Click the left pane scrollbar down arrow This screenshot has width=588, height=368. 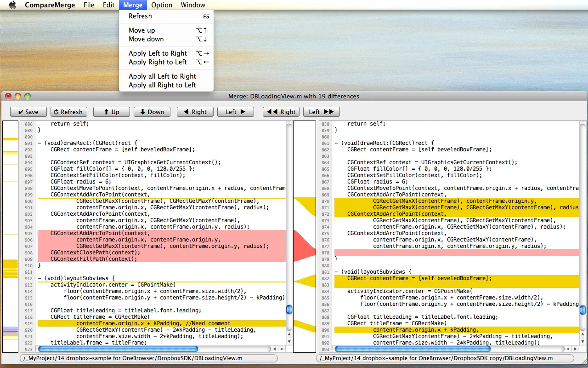click(289, 342)
